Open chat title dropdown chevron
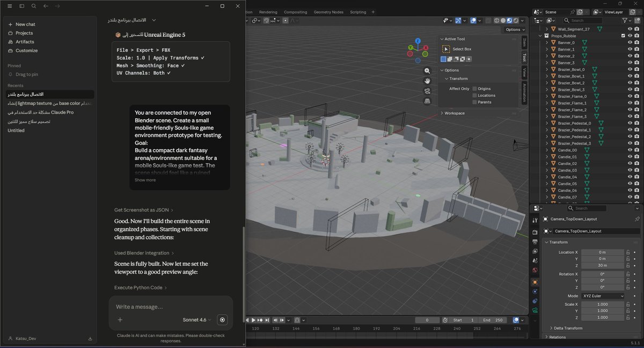Screen dimensions: 644x348 point(154,20)
